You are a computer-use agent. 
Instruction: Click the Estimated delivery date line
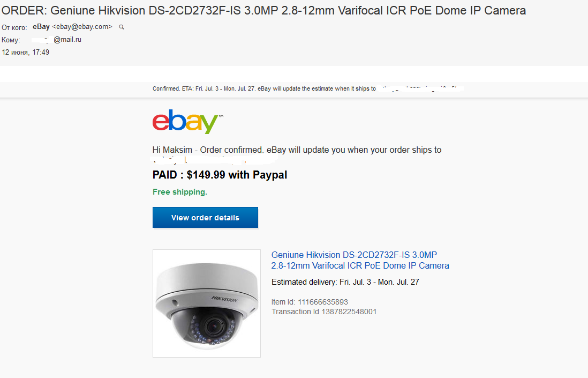(345, 282)
